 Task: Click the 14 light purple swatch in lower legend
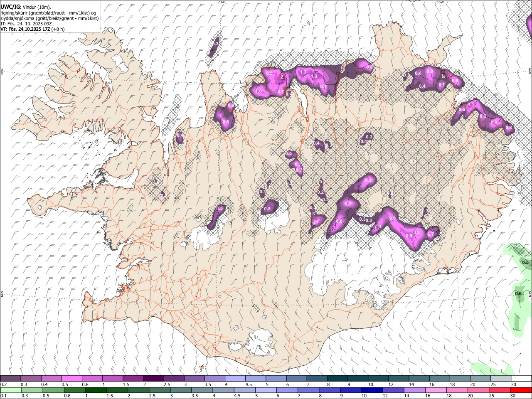[414, 390]
